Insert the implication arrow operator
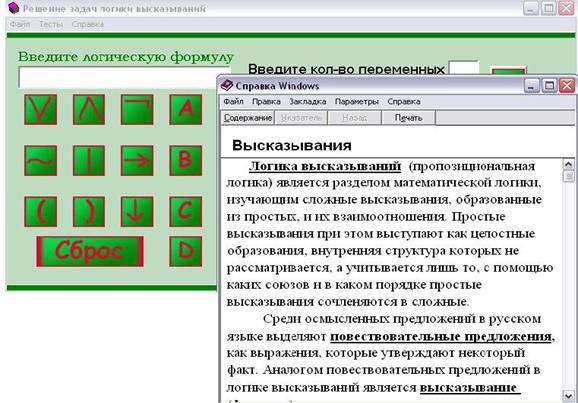 pyautogui.click(x=137, y=160)
